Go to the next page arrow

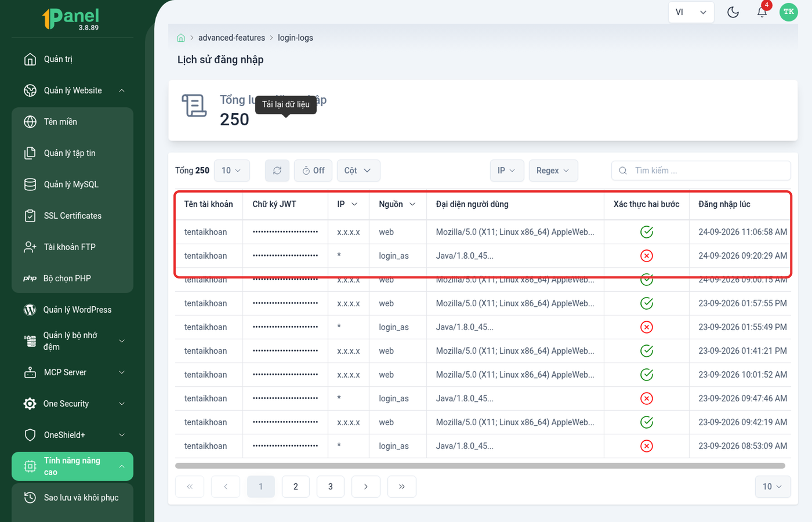tap(366, 487)
